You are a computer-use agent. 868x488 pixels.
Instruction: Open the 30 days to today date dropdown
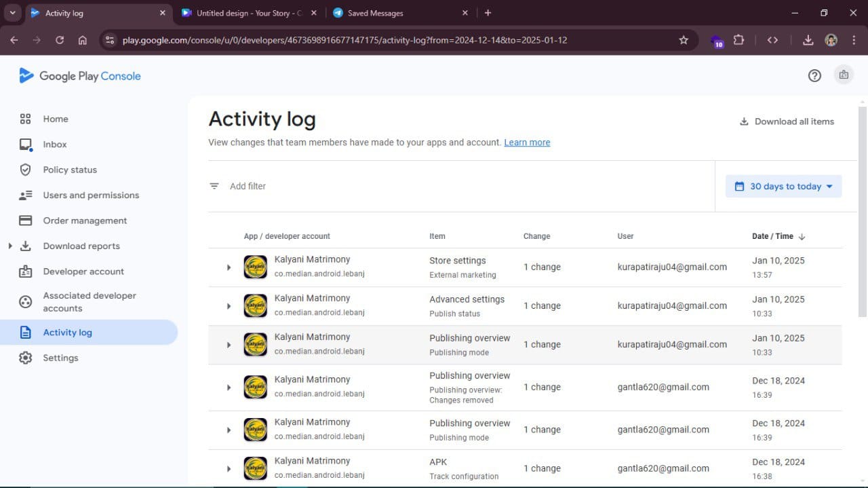click(784, 186)
